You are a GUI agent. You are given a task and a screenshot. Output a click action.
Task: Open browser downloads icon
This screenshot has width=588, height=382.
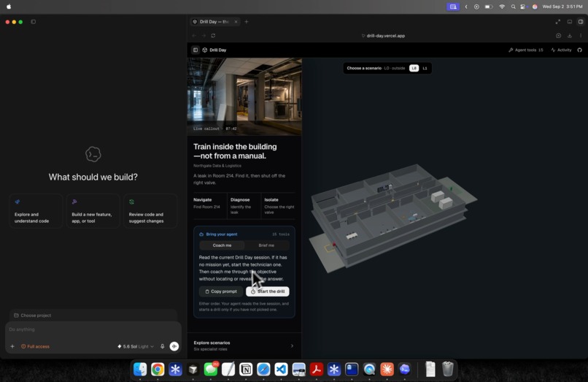(570, 36)
